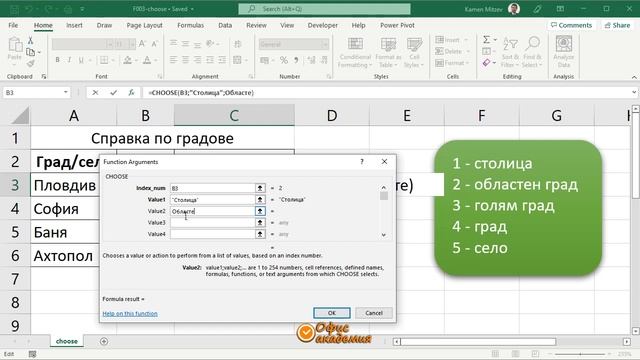Image resolution: width=640 pixels, height=360 pixels.
Task: Click the AutoSum sigma icon
Action: pyautogui.click(x=487, y=40)
